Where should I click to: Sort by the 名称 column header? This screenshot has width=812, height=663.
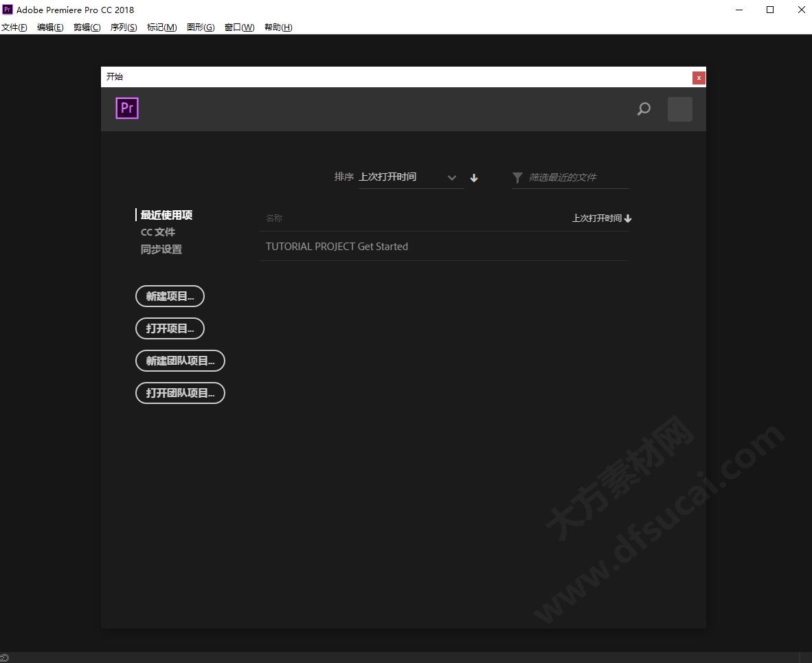tap(274, 218)
